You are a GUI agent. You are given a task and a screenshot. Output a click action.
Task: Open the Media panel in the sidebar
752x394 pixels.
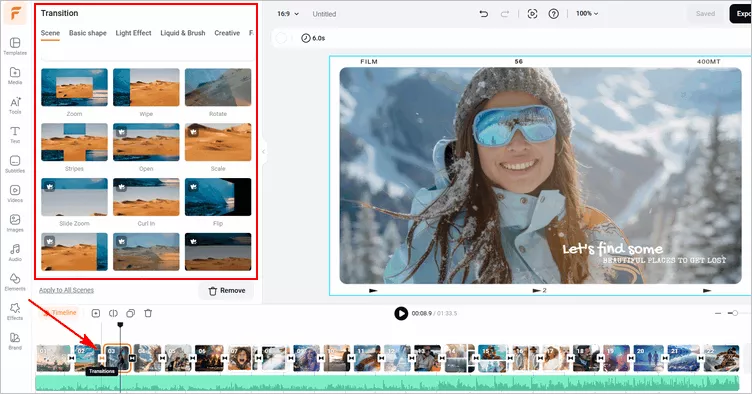click(15, 76)
